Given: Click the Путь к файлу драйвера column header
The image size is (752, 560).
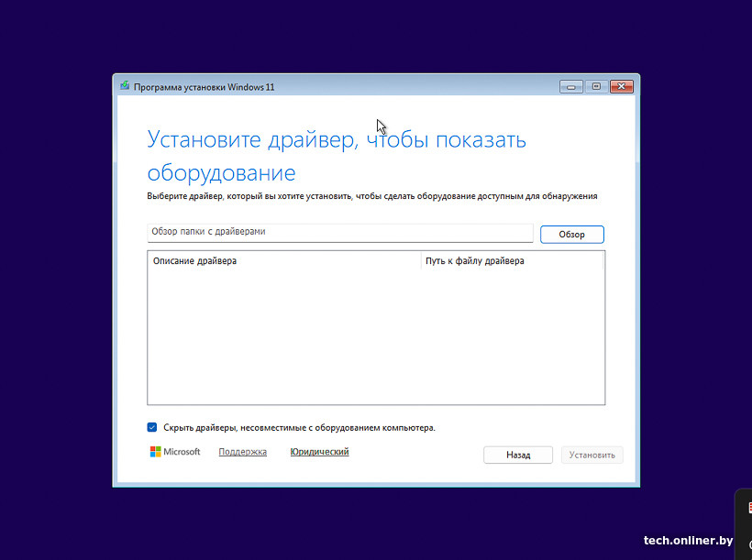Looking at the screenshot, I should [513, 261].
